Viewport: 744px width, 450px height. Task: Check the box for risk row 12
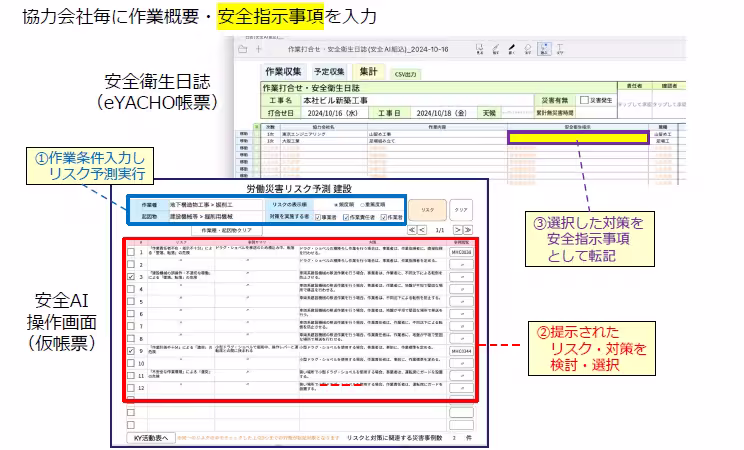[131, 388]
